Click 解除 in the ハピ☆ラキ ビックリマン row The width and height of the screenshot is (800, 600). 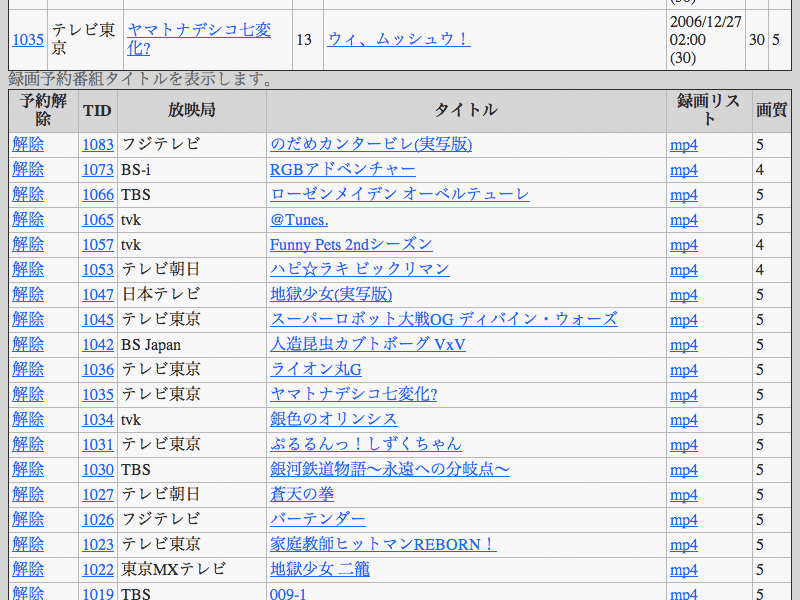[x=28, y=270]
